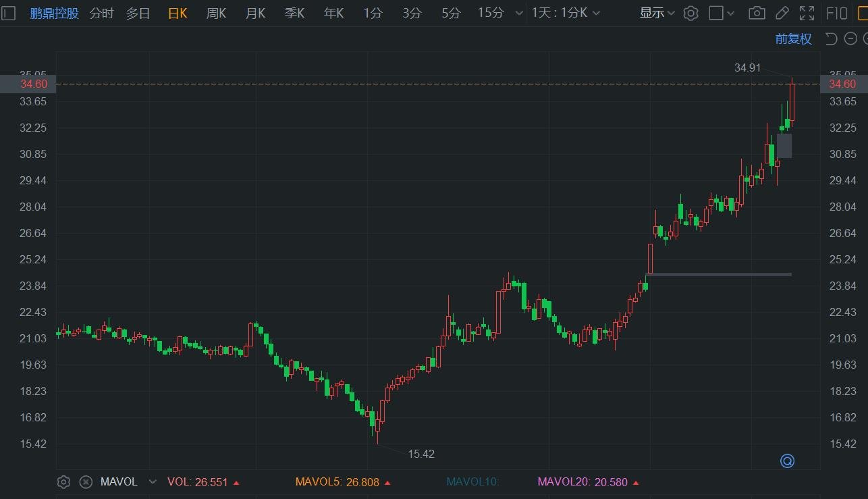
Task: Expand more minute periods after 15分
Action: [518, 13]
